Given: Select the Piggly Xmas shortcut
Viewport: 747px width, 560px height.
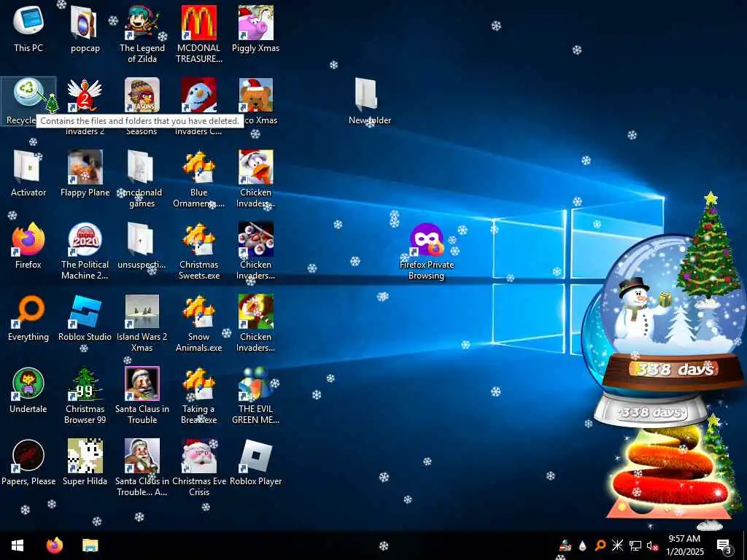Looking at the screenshot, I should [x=256, y=28].
